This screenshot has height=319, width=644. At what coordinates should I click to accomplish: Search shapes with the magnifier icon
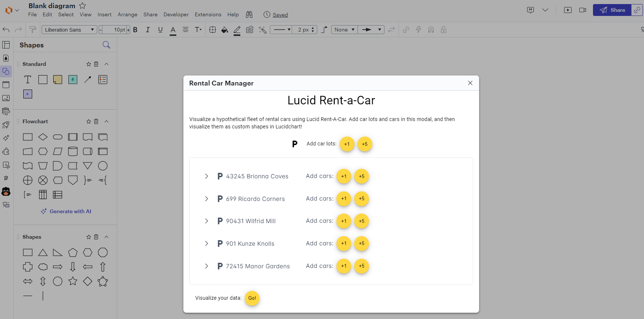[x=106, y=45]
